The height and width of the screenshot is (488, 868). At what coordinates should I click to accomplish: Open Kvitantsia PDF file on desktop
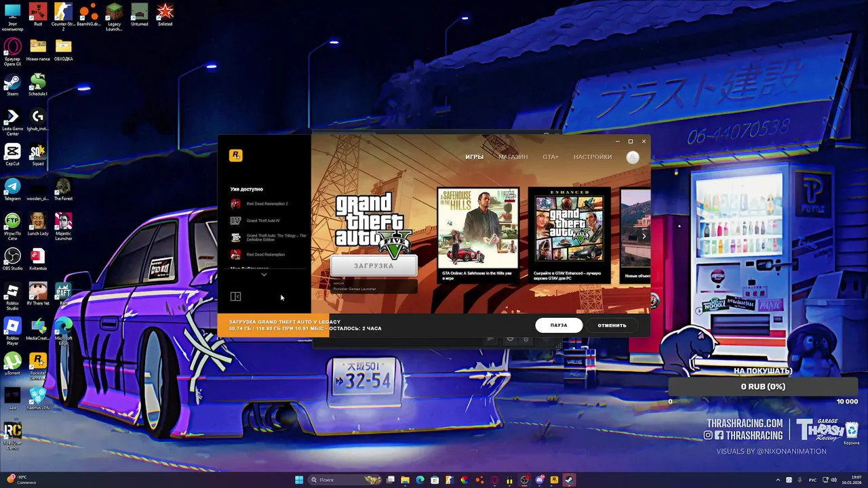pyautogui.click(x=38, y=260)
